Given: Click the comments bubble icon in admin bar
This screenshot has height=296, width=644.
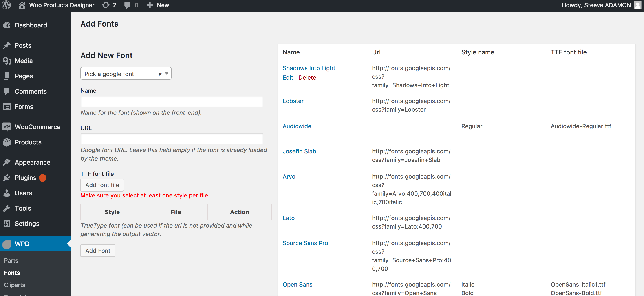Looking at the screenshot, I should [127, 5].
